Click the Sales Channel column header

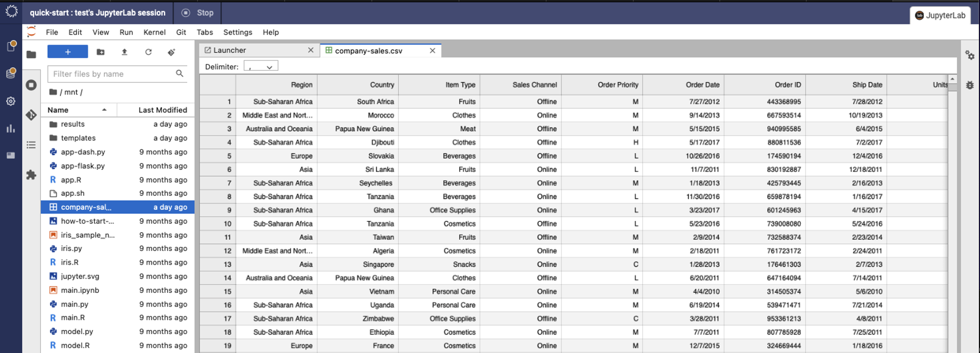pyautogui.click(x=521, y=85)
